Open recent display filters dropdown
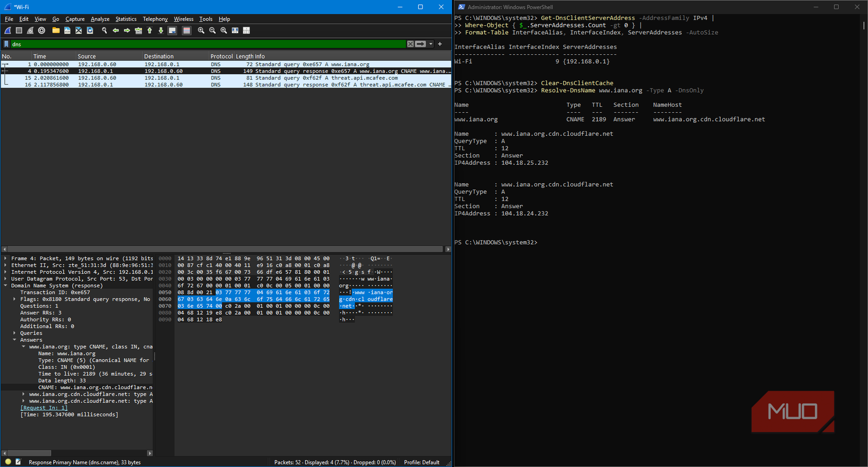Image resolution: width=868 pixels, height=467 pixels. (431, 44)
